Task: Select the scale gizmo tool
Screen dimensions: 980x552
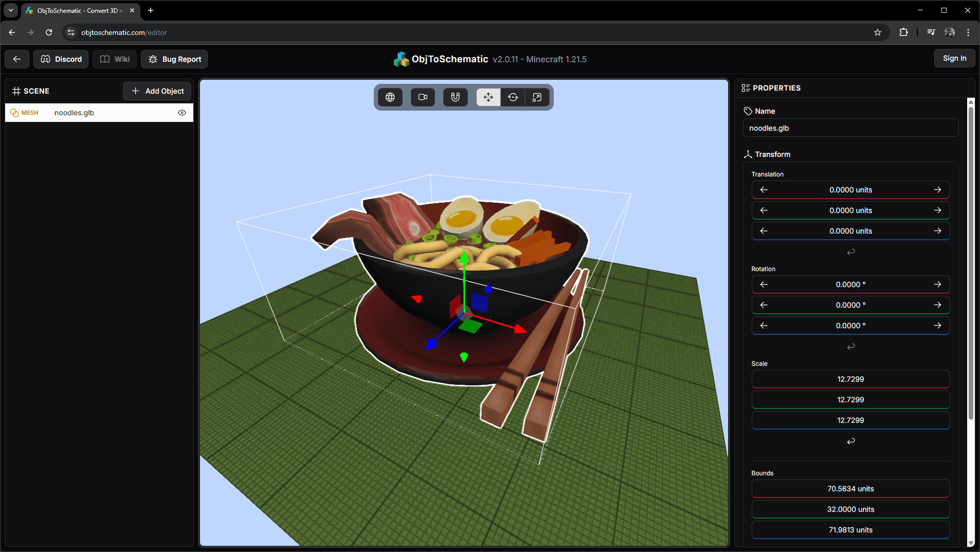Action: coord(537,97)
